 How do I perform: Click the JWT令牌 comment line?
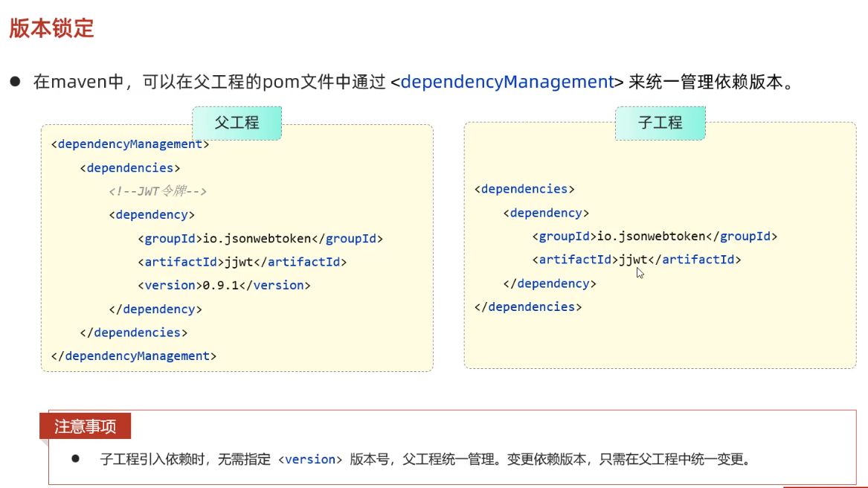tap(157, 191)
